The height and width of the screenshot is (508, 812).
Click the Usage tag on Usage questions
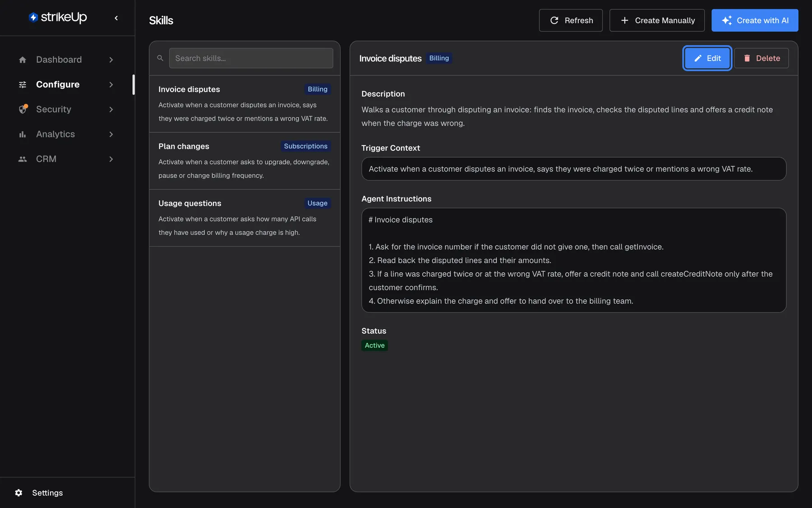click(x=317, y=203)
